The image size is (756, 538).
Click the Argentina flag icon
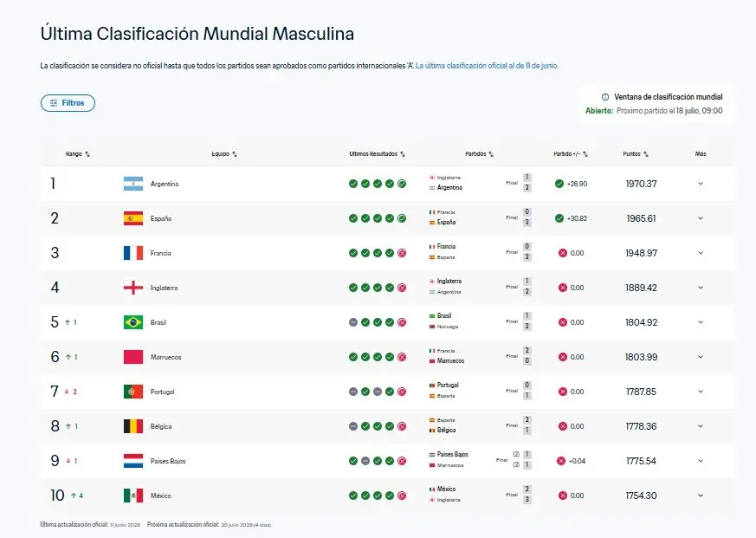[133, 184]
